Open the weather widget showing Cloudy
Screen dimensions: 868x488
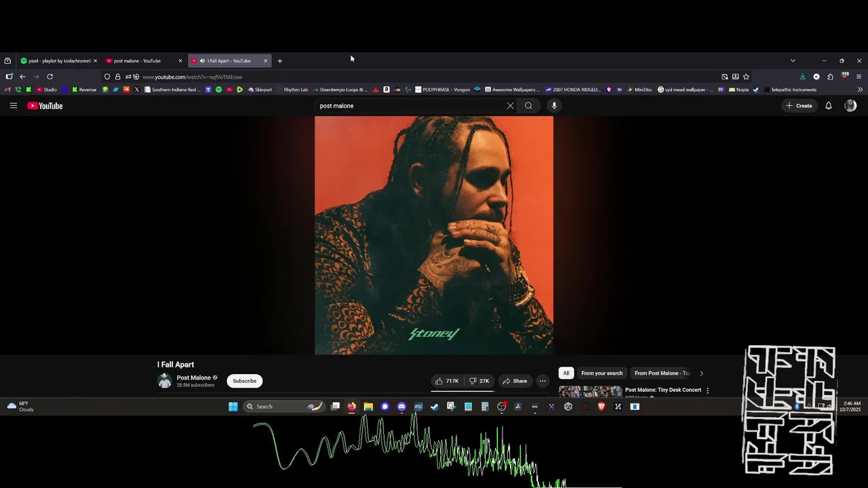(20, 407)
